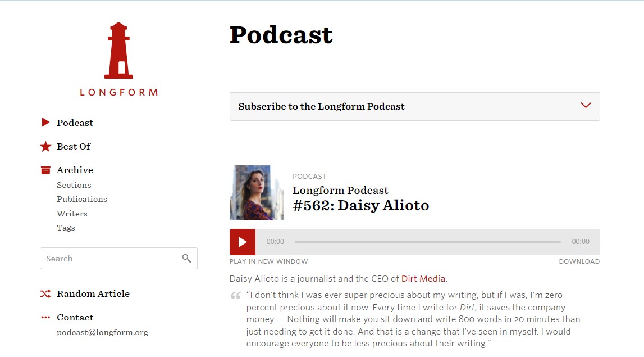Click the bookmark icon beside Archive
The image size is (644, 357).
pos(45,169)
